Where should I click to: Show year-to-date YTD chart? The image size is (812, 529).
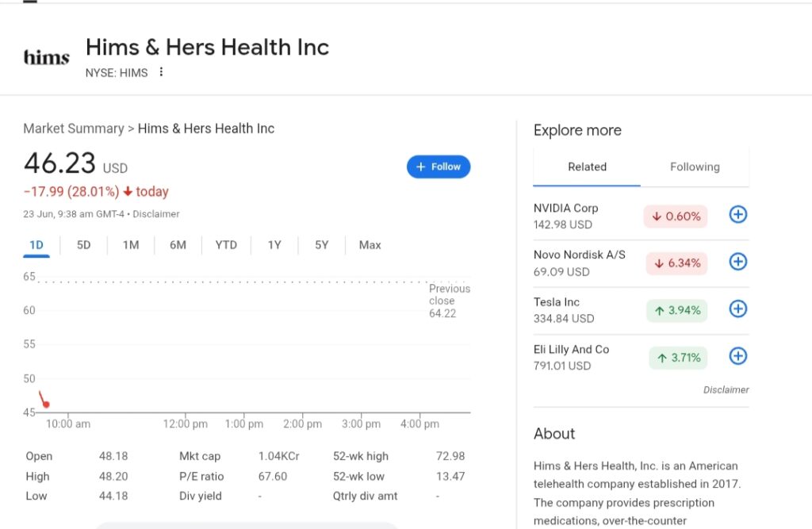[x=226, y=245]
